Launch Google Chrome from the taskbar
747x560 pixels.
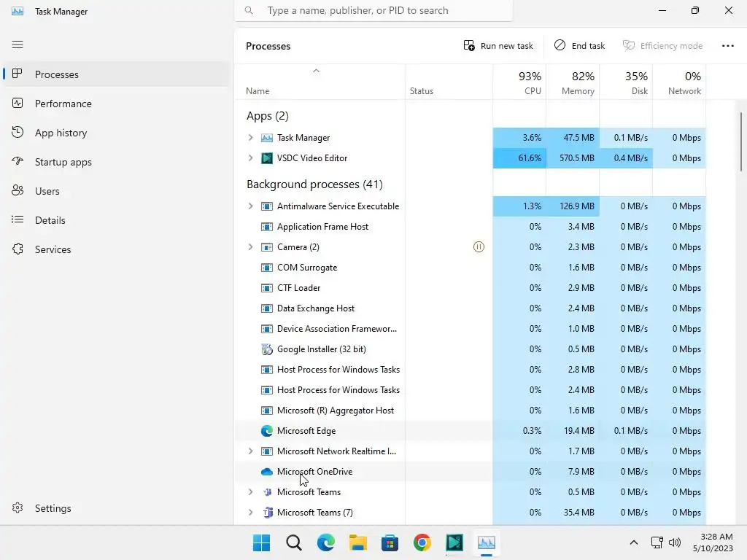point(422,542)
